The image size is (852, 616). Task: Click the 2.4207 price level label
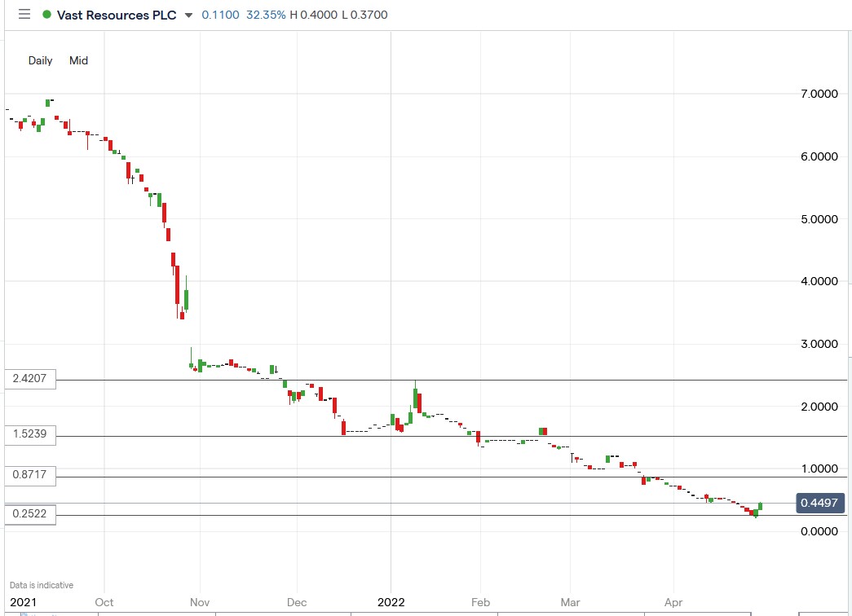(x=29, y=378)
